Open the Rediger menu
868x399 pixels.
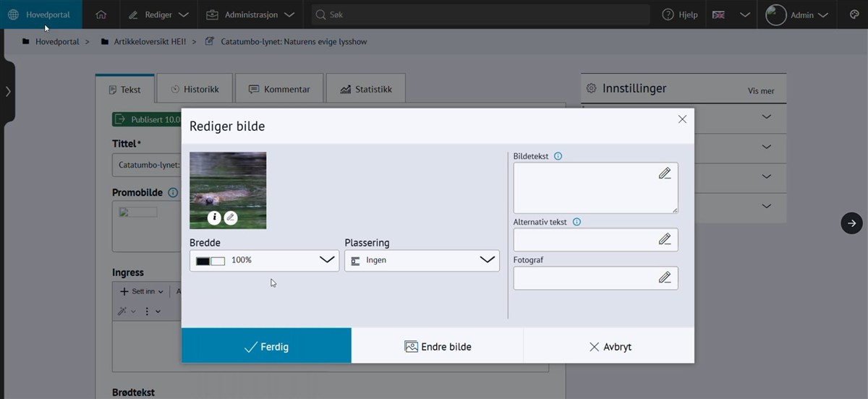tap(158, 14)
